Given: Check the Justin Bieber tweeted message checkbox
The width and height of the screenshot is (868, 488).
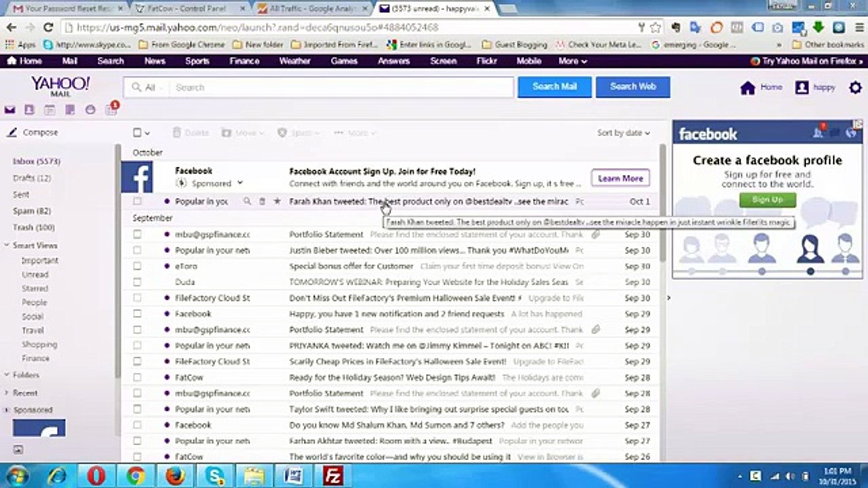Looking at the screenshot, I should pyautogui.click(x=137, y=250).
